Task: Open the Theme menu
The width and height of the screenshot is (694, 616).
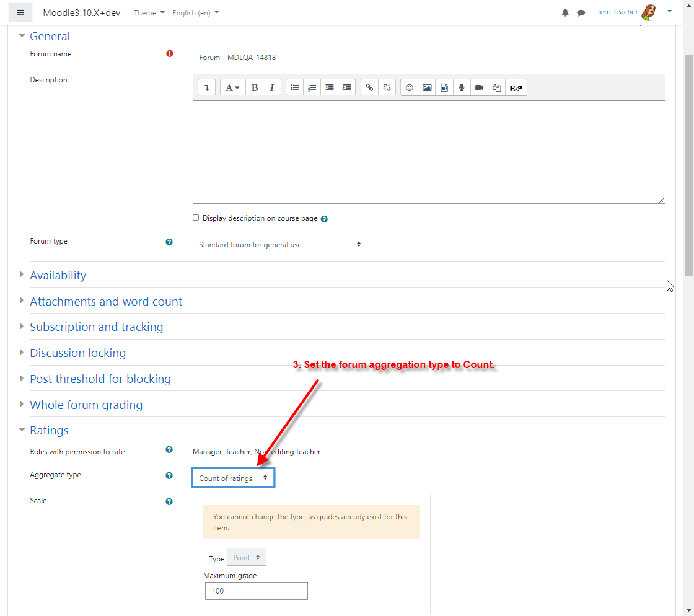Action: tap(149, 13)
